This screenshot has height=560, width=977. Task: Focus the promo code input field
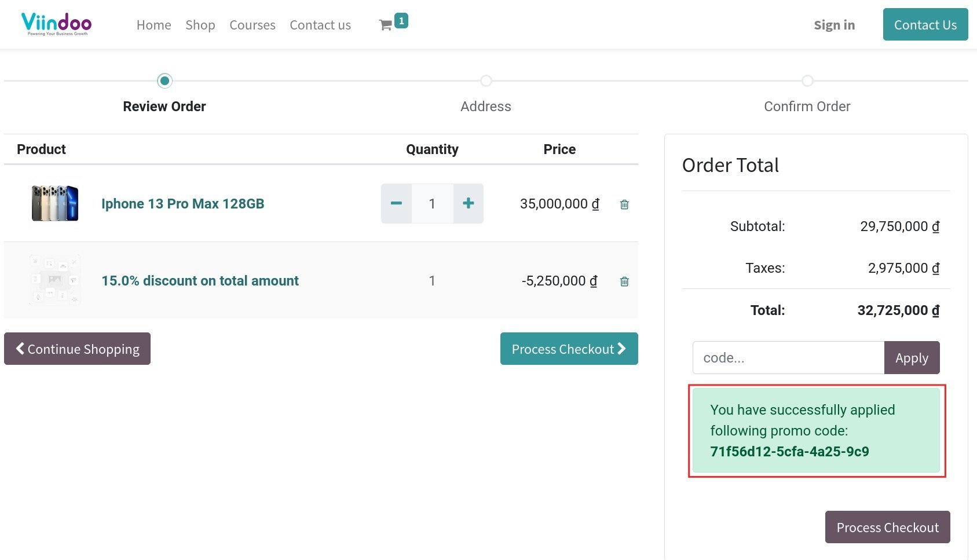pyautogui.click(x=788, y=358)
